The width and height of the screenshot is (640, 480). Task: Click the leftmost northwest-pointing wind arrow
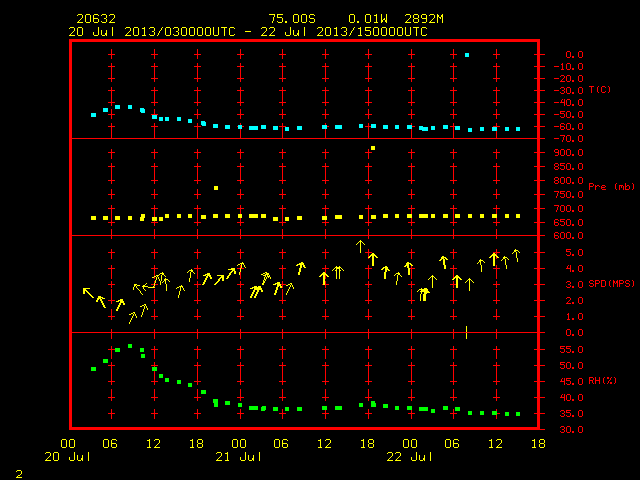pyautogui.click(x=89, y=293)
